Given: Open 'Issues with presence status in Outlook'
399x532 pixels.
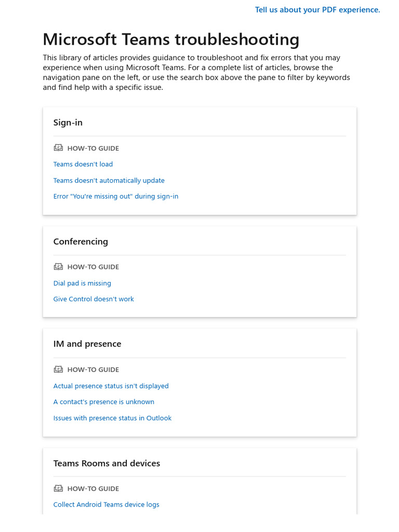Looking at the screenshot, I should pos(112,418).
